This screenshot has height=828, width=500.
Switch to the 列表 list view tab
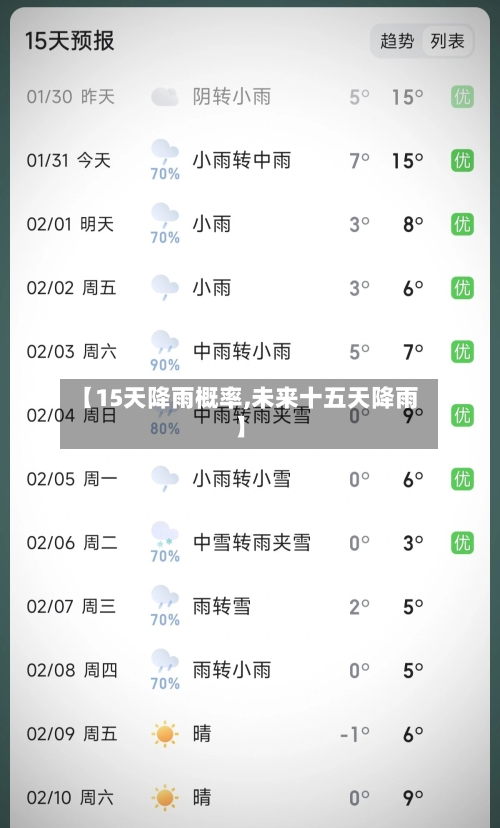coord(447,41)
